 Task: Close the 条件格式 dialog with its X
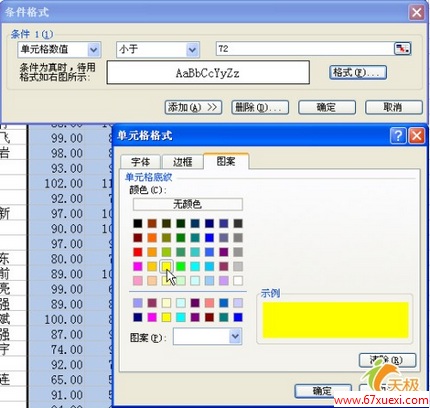tap(417, 13)
